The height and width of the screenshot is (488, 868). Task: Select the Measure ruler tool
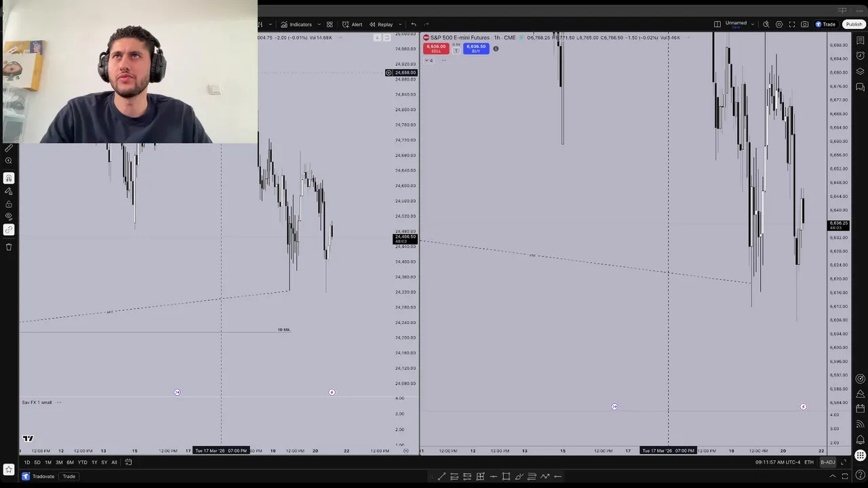(x=9, y=148)
